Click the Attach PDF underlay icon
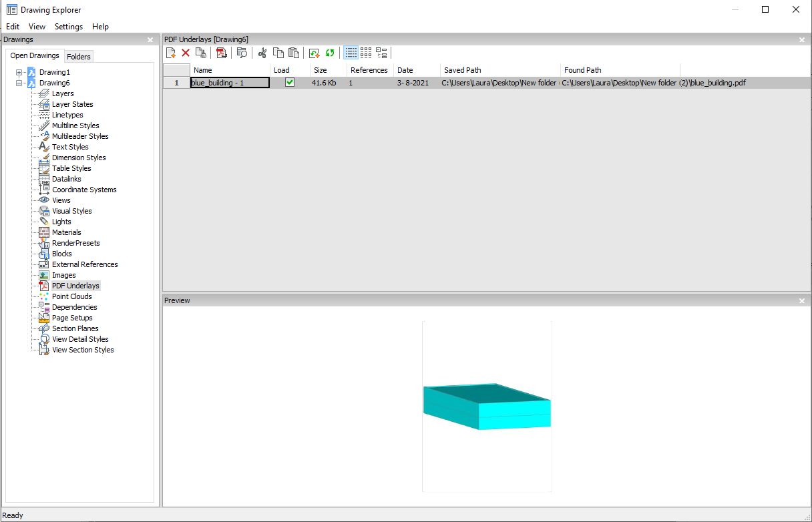This screenshot has width=812, height=522. pyautogui.click(x=222, y=53)
